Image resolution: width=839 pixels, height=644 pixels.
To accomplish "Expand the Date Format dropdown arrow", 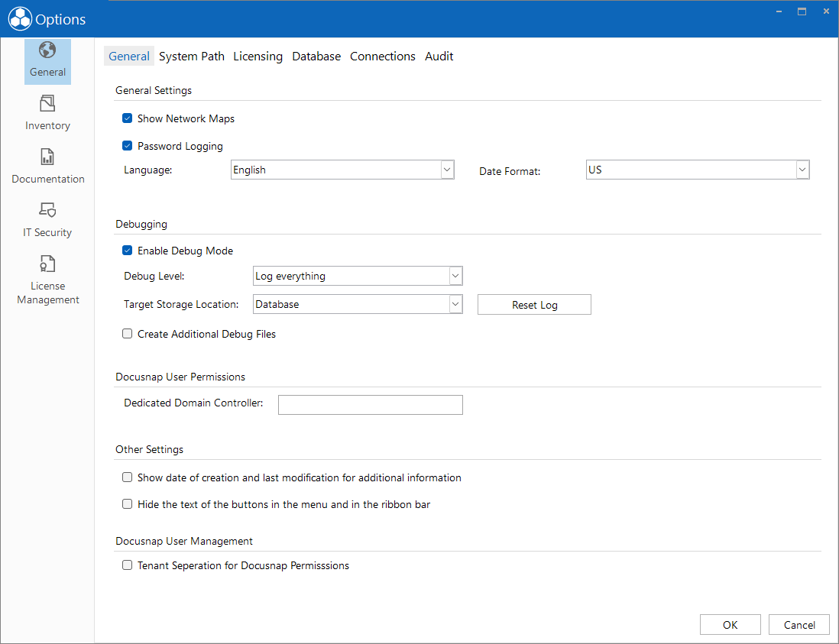I will point(802,170).
